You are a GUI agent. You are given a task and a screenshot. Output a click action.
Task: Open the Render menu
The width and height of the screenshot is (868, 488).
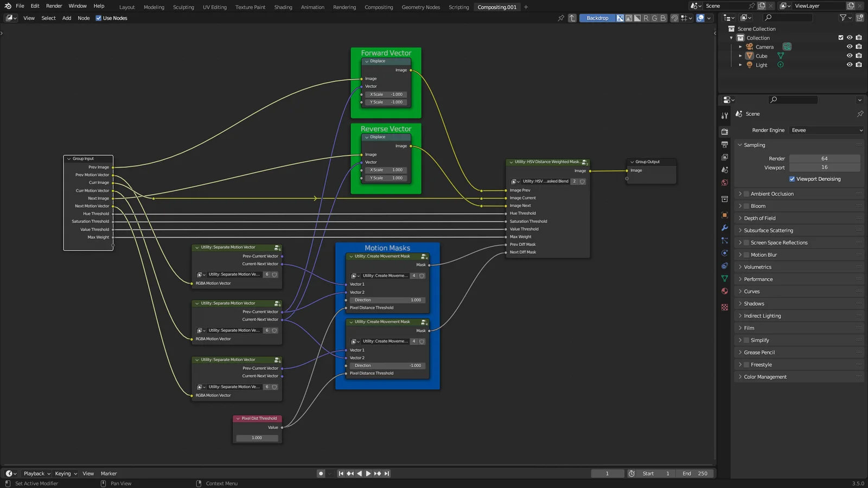click(x=54, y=6)
